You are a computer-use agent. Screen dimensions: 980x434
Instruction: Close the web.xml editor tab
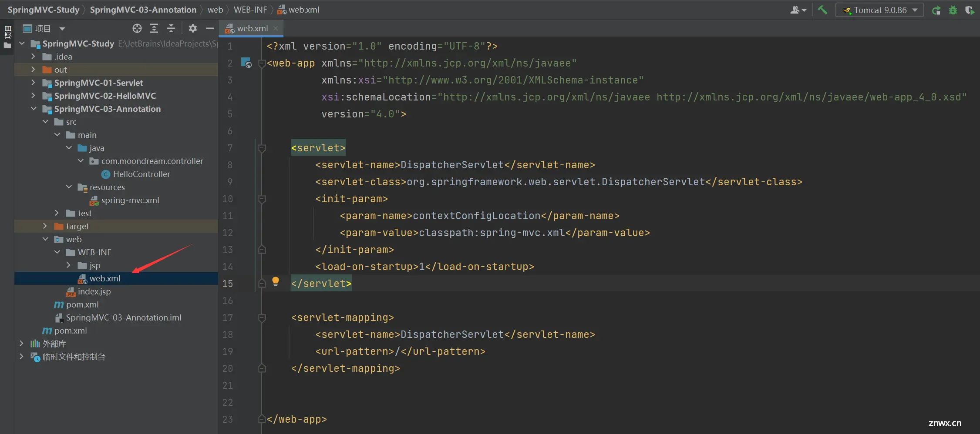276,28
